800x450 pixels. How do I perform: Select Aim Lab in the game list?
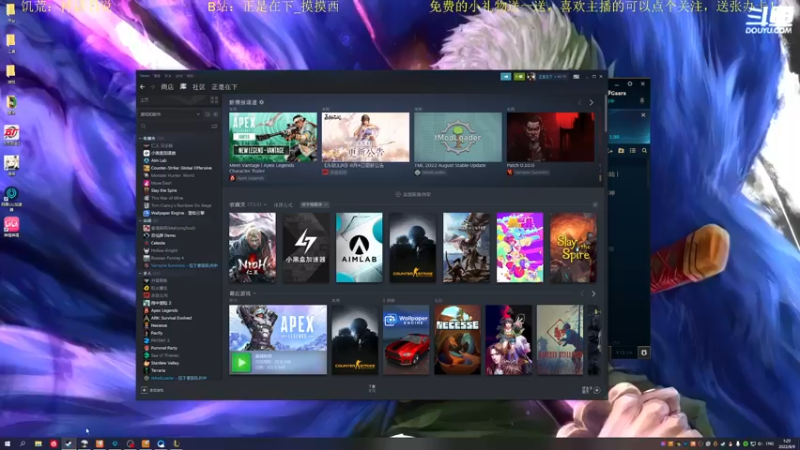pos(159,160)
